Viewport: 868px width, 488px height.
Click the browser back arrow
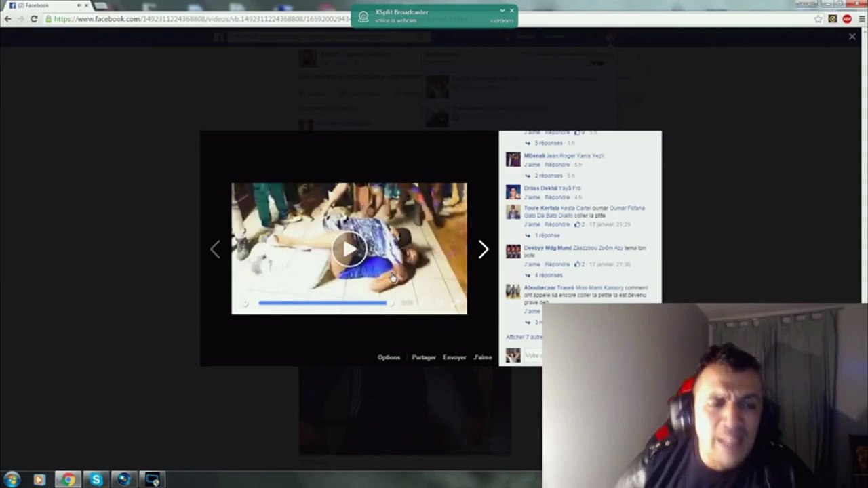[x=8, y=19]
